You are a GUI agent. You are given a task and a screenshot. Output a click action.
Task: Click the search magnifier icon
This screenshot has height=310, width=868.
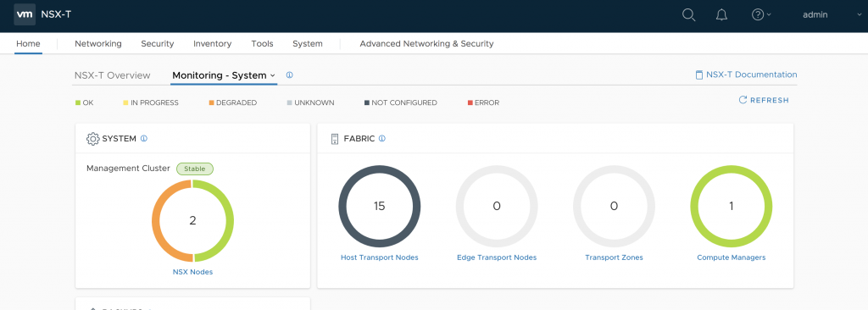point(688,15)
